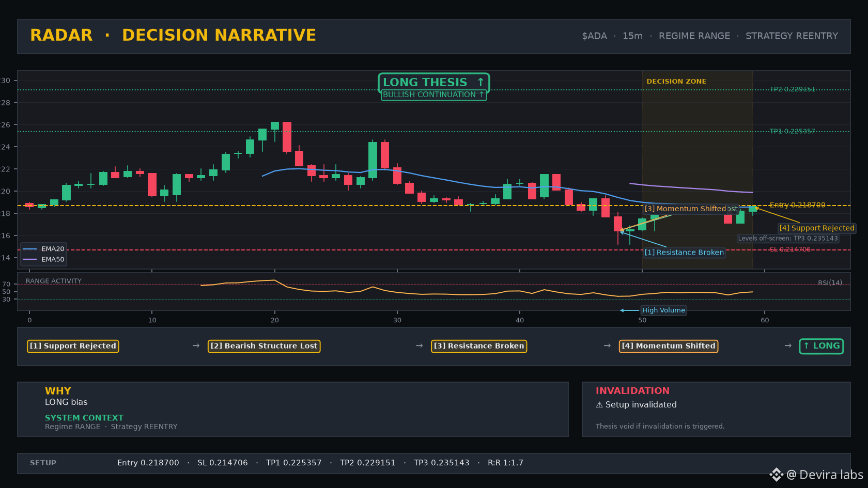
Task: Click the warning icon beside Setup invalidated
Action: coord(599,405)
